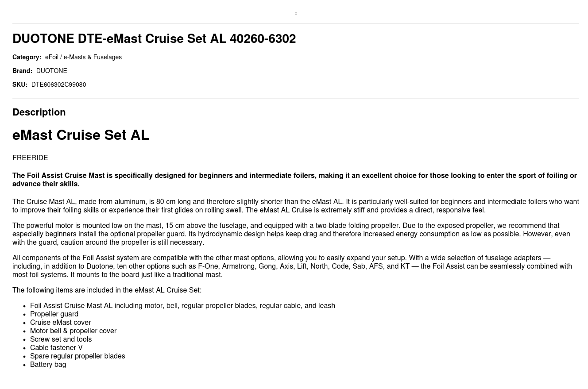Click 'The following items are included' line

(107, 290)
